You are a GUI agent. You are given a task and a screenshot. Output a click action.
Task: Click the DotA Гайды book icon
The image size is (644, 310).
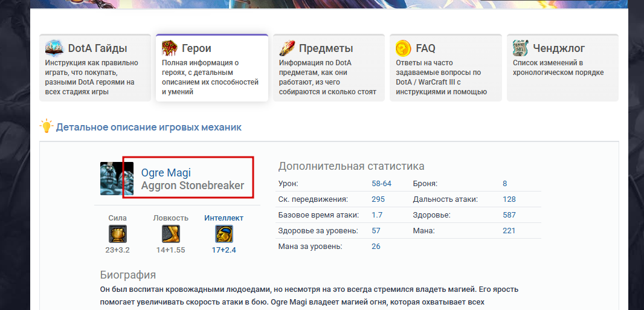pyautogui.click(x=54, y=48)
